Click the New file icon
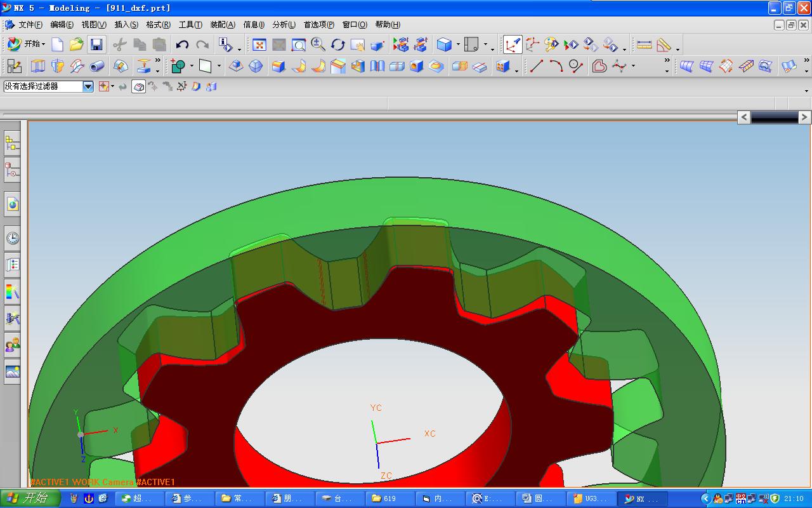The image size is (812, 508). tap(57, 44)
